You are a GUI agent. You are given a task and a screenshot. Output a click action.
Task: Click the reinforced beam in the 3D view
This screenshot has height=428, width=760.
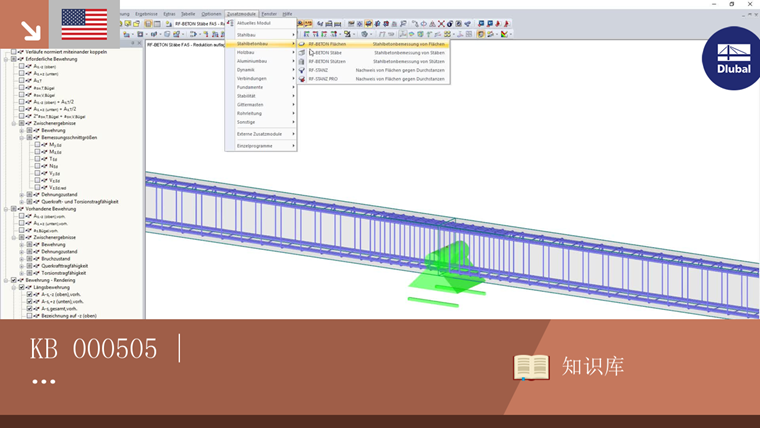pyautogui.click(x=452, y=245)
